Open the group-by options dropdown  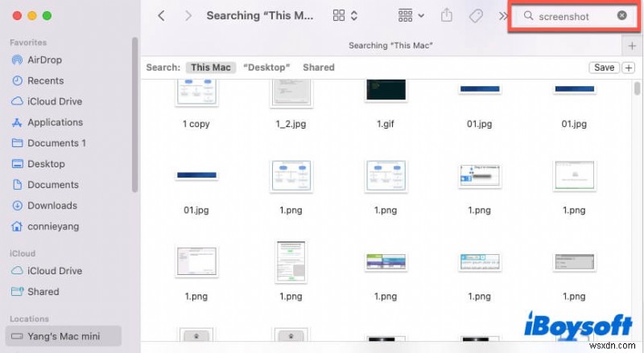coord(411,15)
